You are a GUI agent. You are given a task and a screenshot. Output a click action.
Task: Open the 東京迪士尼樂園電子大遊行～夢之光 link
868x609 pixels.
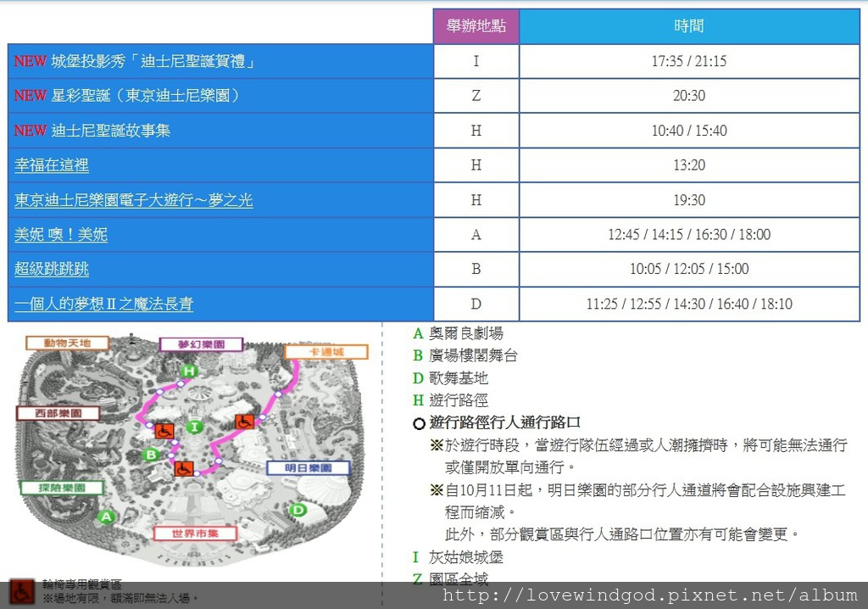pos(133,200)
